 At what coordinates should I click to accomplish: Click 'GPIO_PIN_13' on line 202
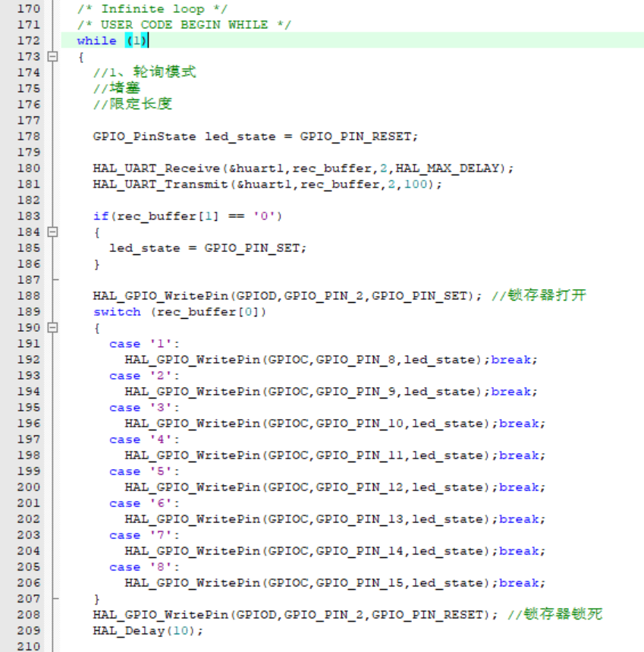coord(360,519)
